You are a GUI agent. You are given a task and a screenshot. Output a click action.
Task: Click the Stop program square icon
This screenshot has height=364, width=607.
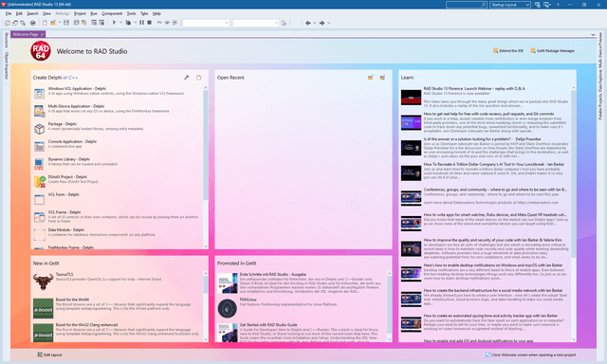pyautogui.click(x=149, y=23)
